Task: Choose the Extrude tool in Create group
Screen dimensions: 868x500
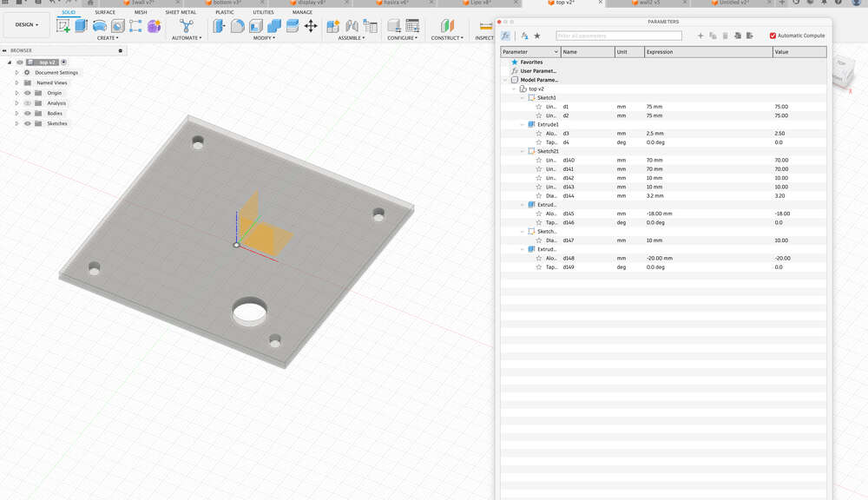Action: [x=82, y=25]
